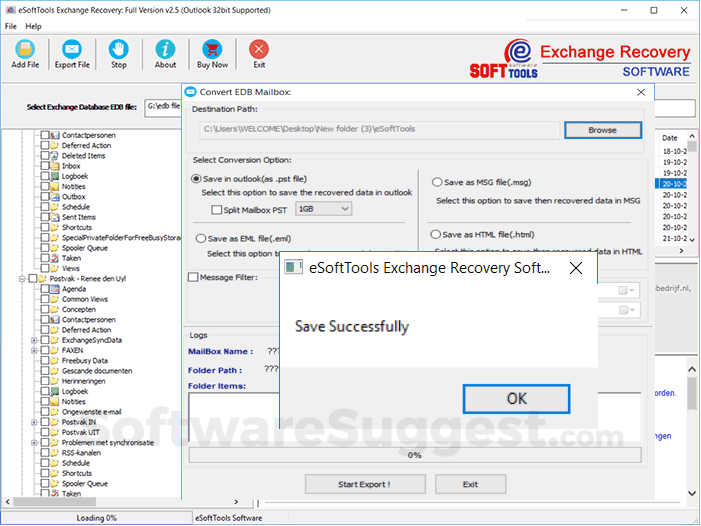The height and width of the screenshot is (526, 701).
Task: Click Exit button in Convert dialog
Action: tap(470, 484)
